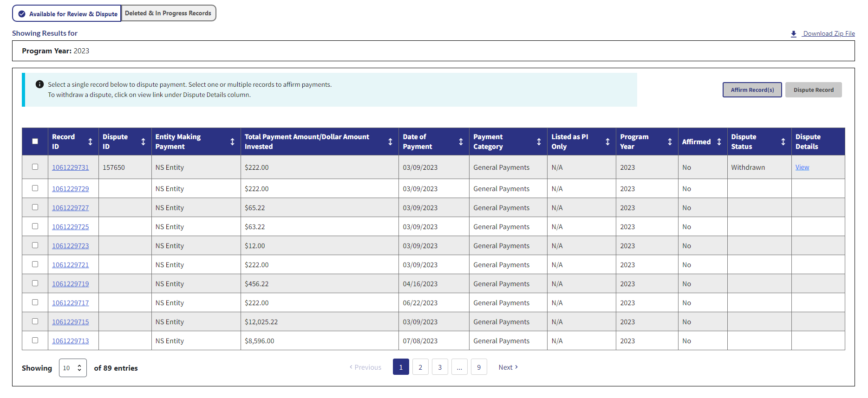Click the Program Year sort arrows

click(670, 142)
